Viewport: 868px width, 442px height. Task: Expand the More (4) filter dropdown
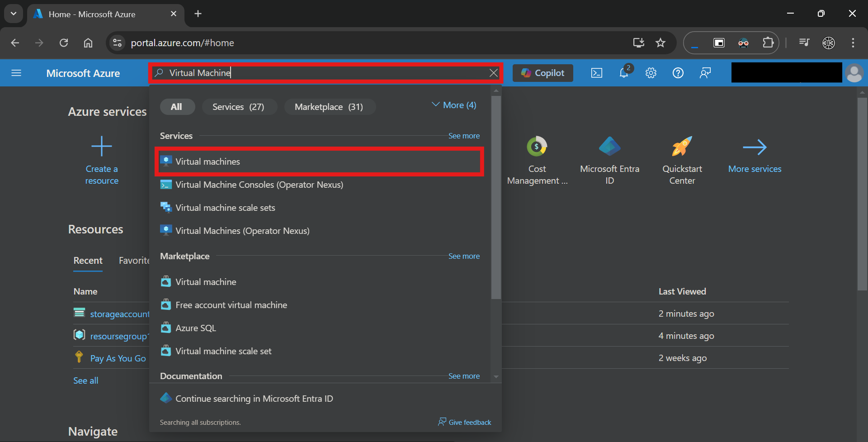click(x=454, y=105)
